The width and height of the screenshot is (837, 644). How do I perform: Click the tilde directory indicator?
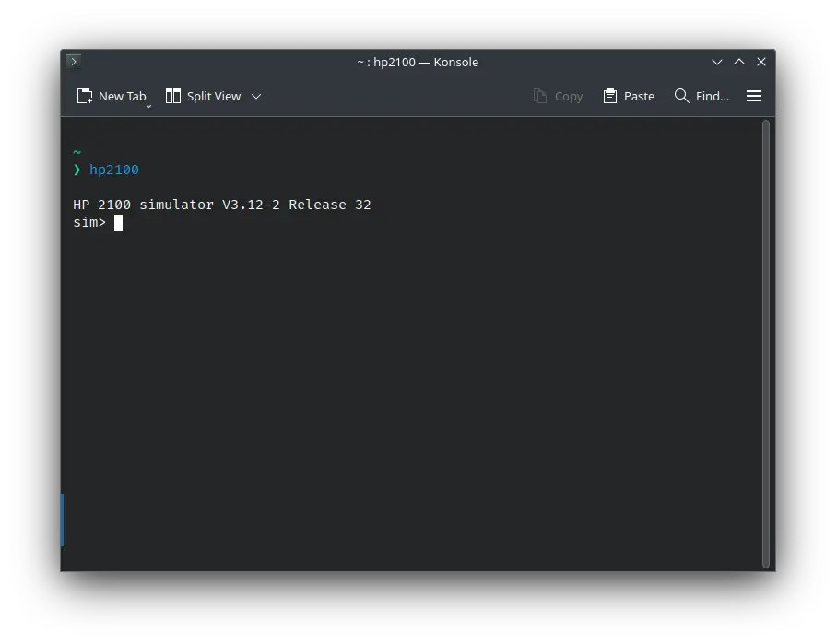[77, 153]
